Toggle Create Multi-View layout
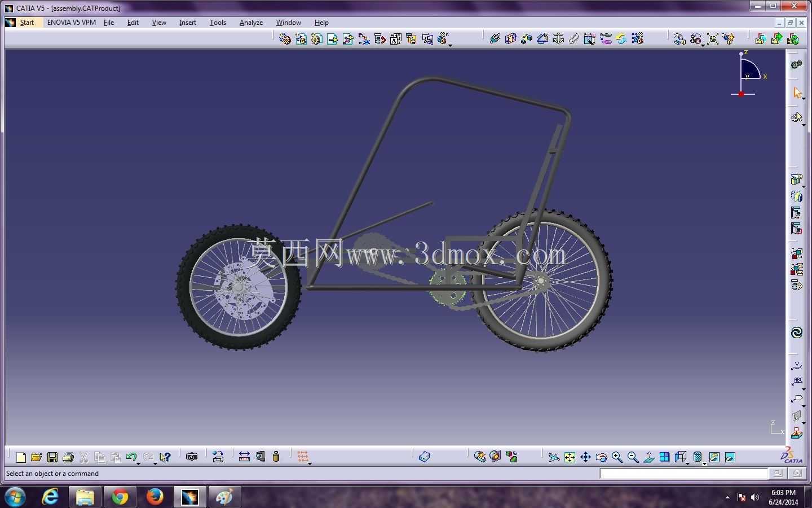Image resolution: width=812 pixels, height=508 pixels. (664, 457)
